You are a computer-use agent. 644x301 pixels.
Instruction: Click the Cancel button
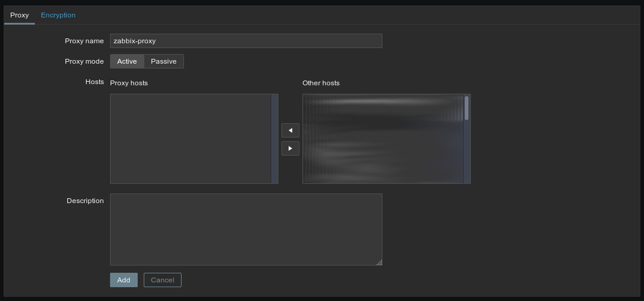[162, 280]
